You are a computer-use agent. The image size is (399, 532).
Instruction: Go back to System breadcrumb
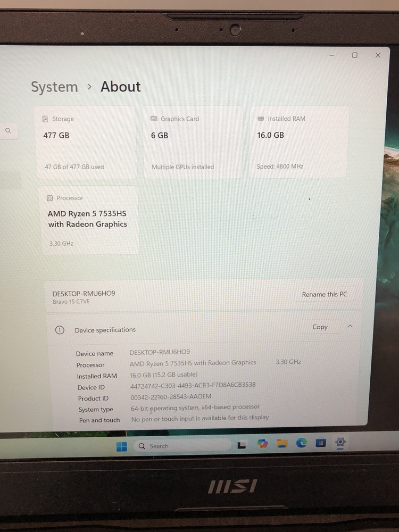pyautogui.click(x=55, y=87)
